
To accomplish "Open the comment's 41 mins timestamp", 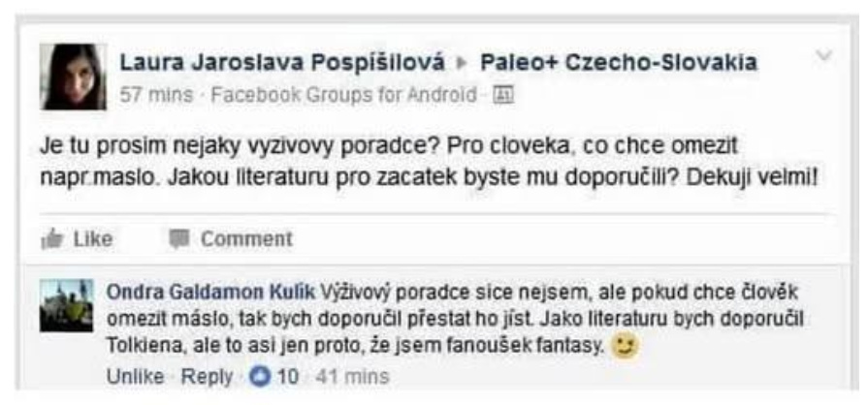I will tap(353, 377).
